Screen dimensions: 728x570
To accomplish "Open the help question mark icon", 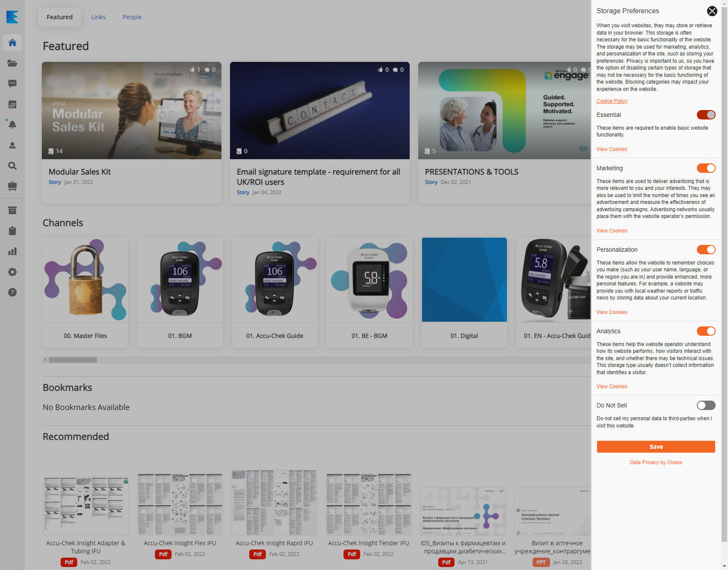I will click(x=12, y=292).
